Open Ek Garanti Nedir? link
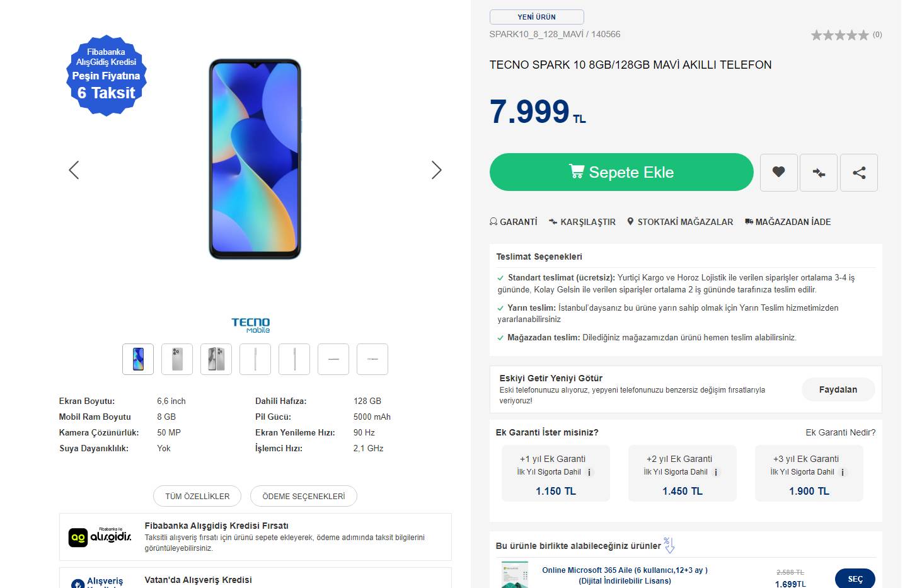Viewport: 905px width, 588px height. [x=840, y=432]
